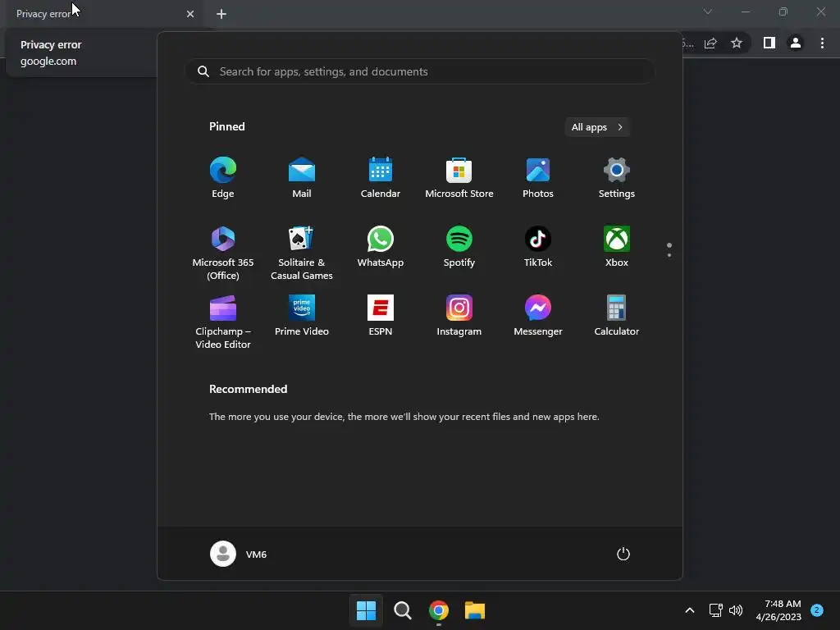The image size is (840, 630).
Task: Open the Spotify app
Action: point(459,246)
